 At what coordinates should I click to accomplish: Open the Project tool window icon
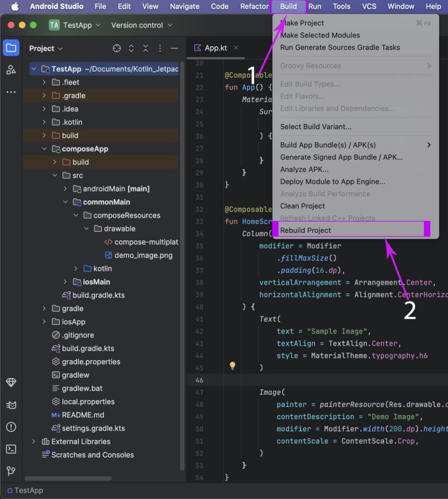(x=11, y=48)
